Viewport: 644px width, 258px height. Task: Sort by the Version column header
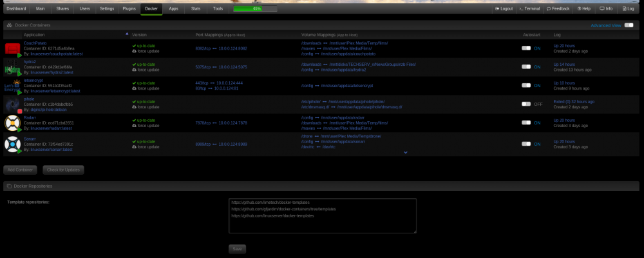(139, 35)
